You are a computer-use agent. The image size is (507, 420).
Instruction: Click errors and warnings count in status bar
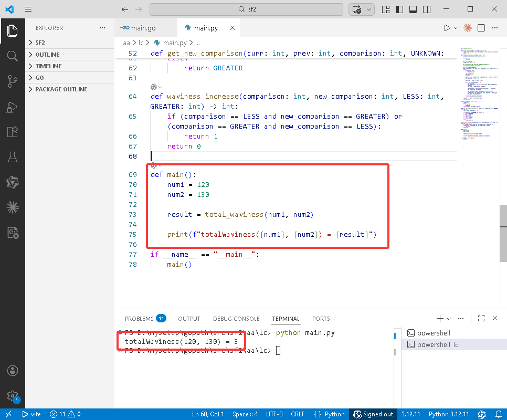[x=65, y=414]
